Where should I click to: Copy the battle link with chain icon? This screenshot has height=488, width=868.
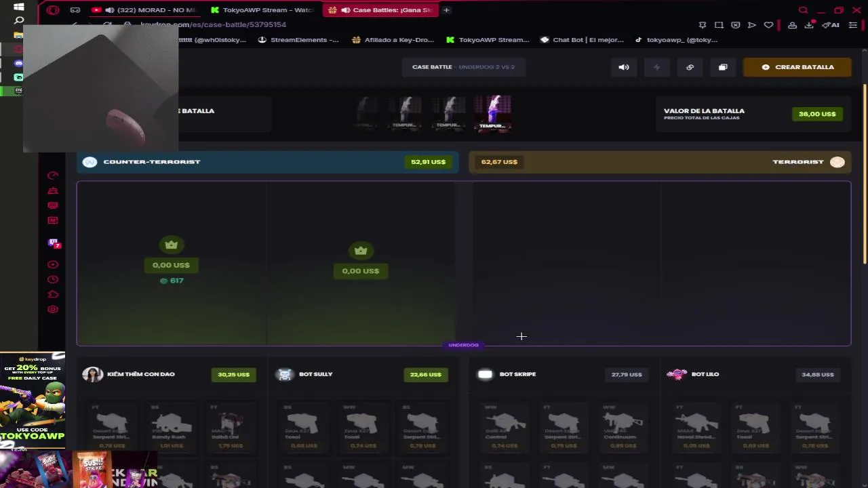690,67
